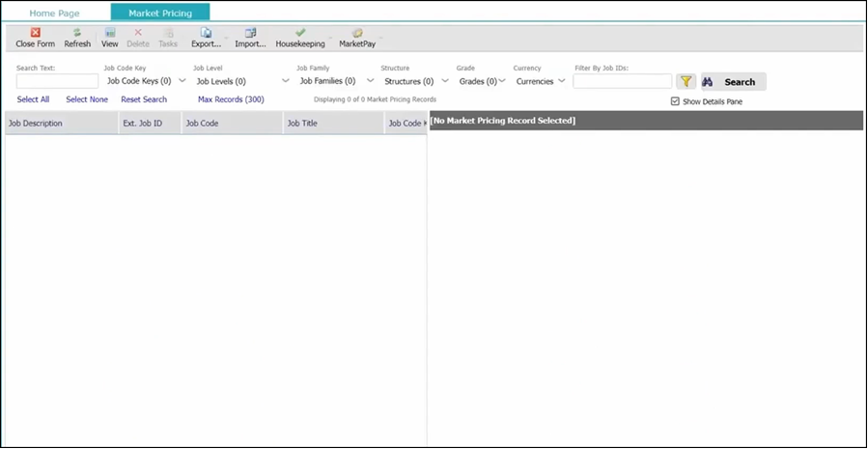The image size is (868, 449).
Task: Click into the Search Text field
Action: 57,82
